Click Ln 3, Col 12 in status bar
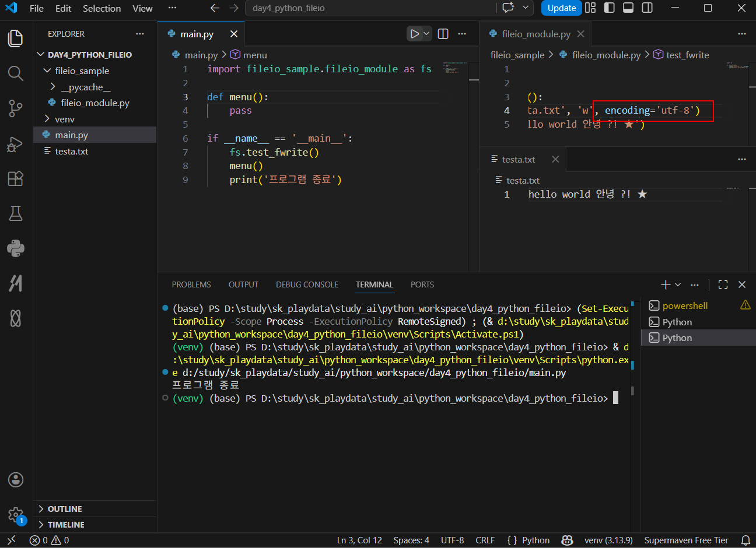 pos(359,540)
